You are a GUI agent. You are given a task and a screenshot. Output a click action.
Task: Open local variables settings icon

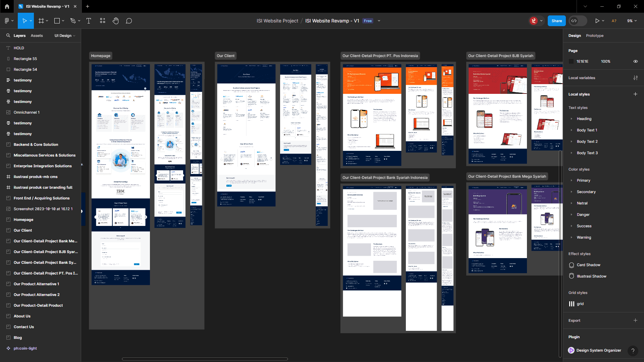point(635,78)
